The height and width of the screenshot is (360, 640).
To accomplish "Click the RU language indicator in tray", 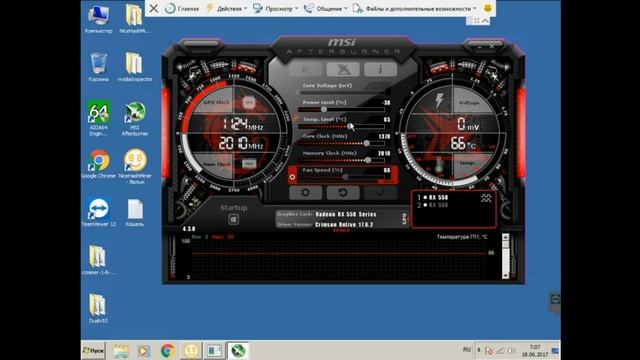I will click(x=467, y=350).
